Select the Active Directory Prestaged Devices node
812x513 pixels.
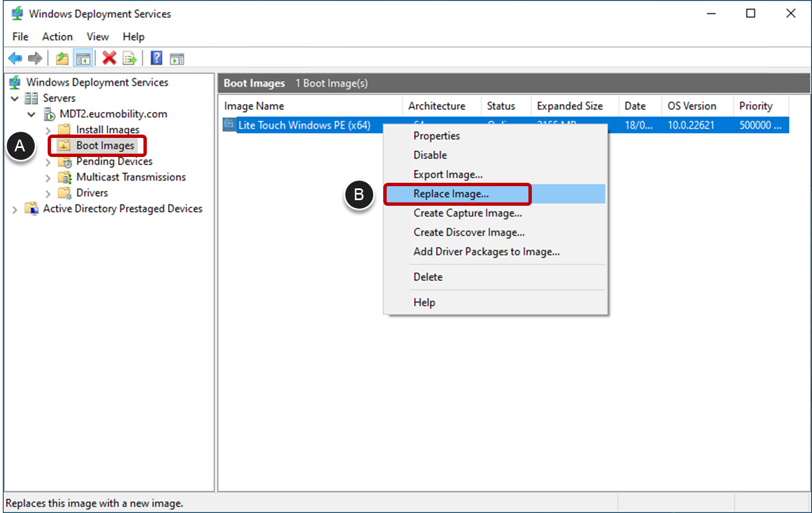tap(123, 208)
